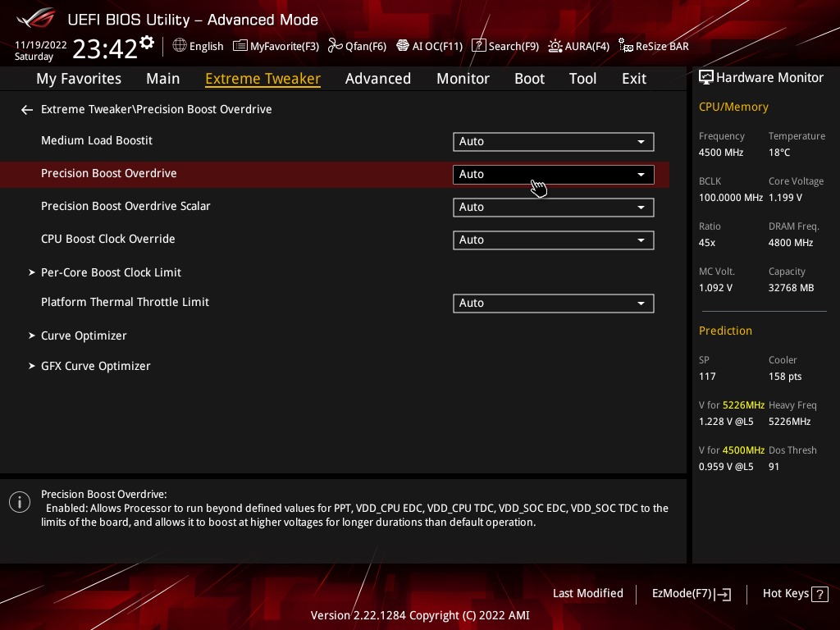Click the ROG logo in the header
The image size is (840, 630).
[36, 18]
